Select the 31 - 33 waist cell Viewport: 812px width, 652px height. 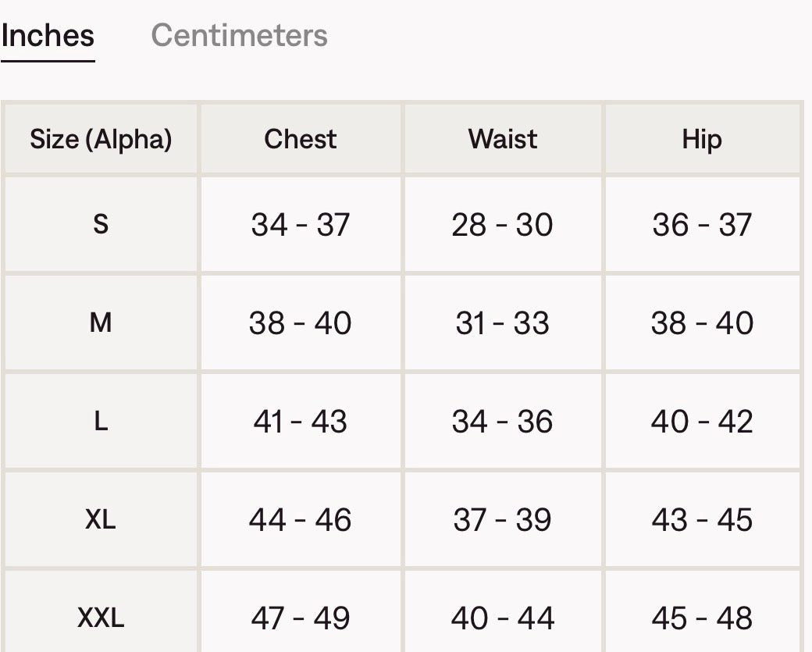click(x=503, y=322)
